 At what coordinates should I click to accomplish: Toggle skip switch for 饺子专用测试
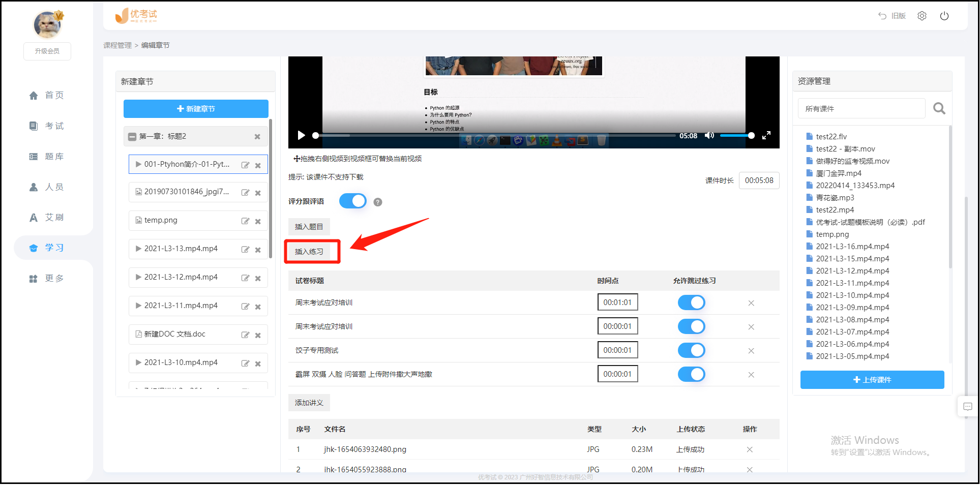click(x=692, y=350)
